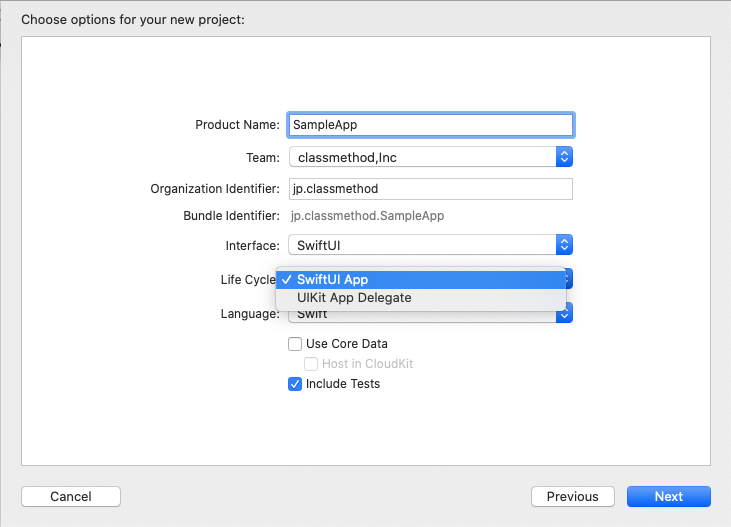Open the Interface dropdown showing SwiftUI
This screenshot has width=731, height=527.
(431, 245)
